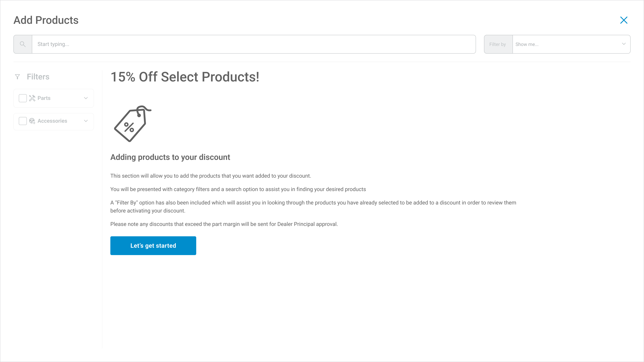Image resolution: width=644 pixels, height=362 pixels.
Task: Enable the Accessories filter checkbox
Action: click(23, 121)
